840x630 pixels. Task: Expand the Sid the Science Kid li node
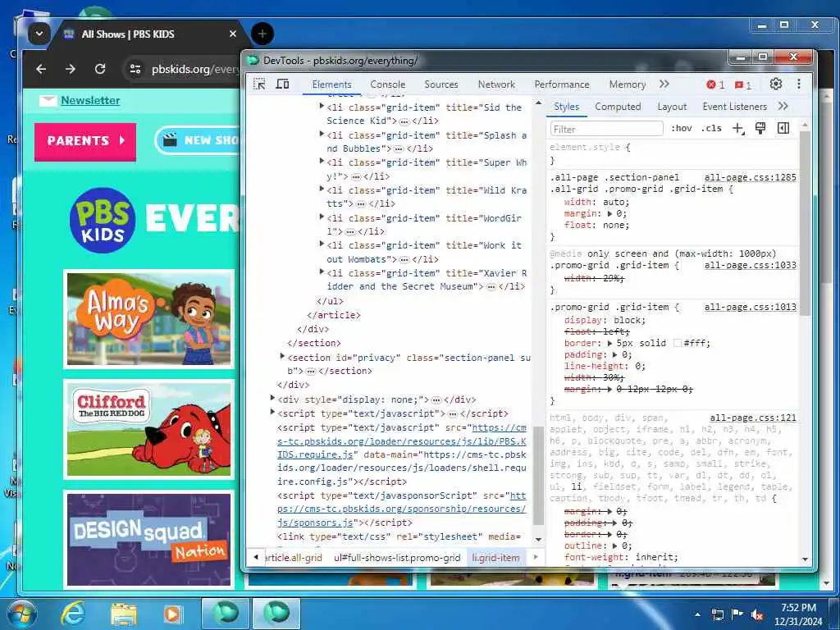coord(322,106)
